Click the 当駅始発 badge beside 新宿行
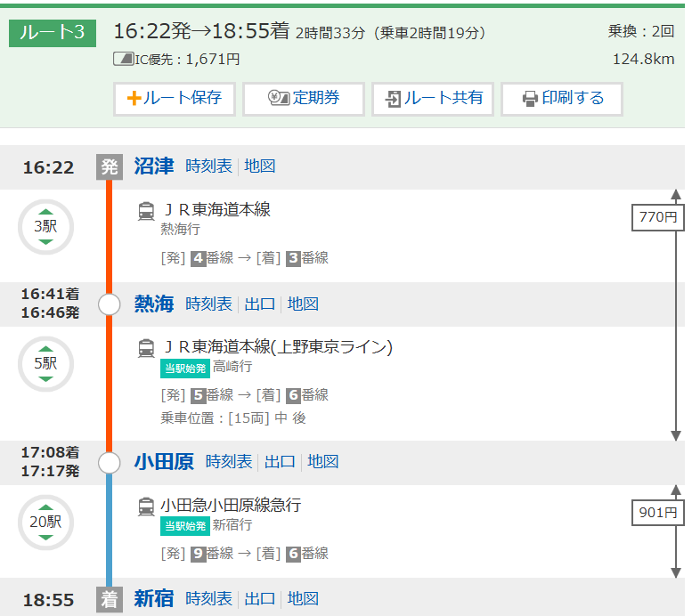Screen dimensions: 692x616 click(x=185, y=526)
